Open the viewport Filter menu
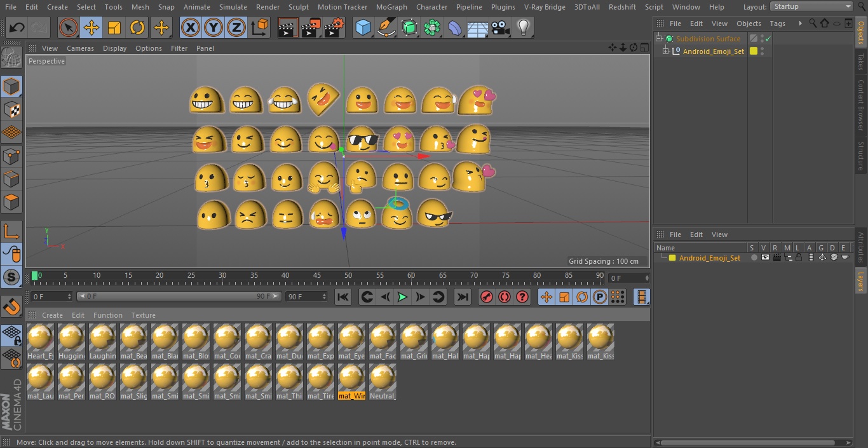 (179, 48)
